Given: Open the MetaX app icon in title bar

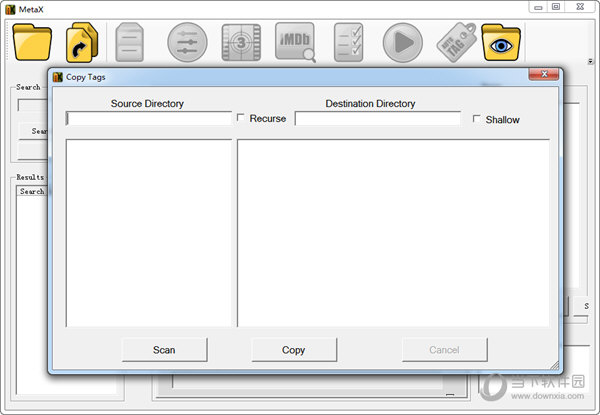Looking at the screenshot, I should [10, 10].
